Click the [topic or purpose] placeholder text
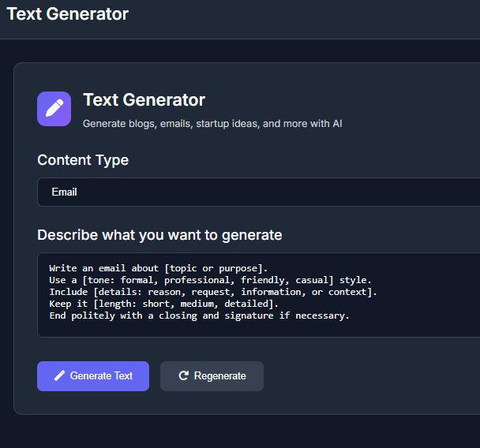The width and height of the screenshot is (480, 448). tap(216, 268)
